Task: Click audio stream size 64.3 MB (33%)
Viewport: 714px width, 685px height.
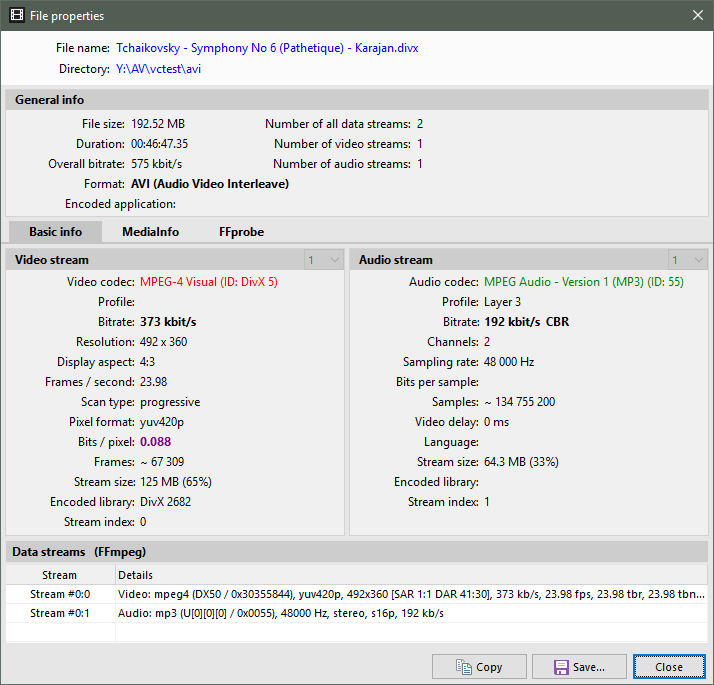Action: (521, 462)
